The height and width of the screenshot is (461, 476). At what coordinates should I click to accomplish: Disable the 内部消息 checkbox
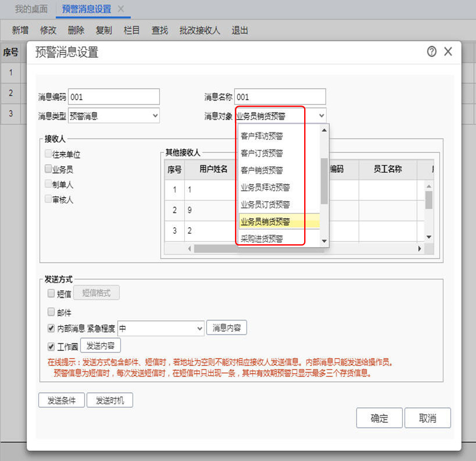[51, 328]
